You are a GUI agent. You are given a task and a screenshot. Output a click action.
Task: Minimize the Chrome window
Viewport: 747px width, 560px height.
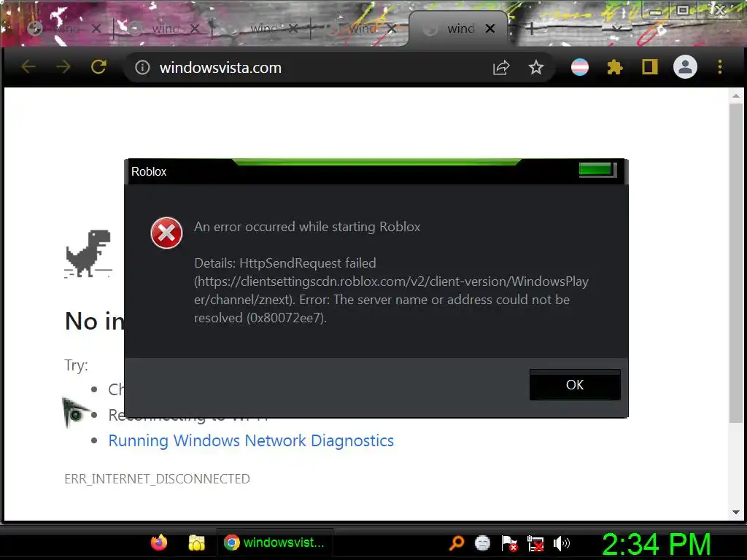coord(656,10)
